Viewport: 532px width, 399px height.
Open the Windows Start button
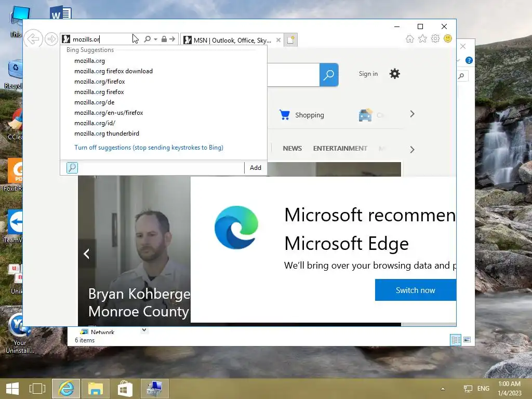coord(12,389)
